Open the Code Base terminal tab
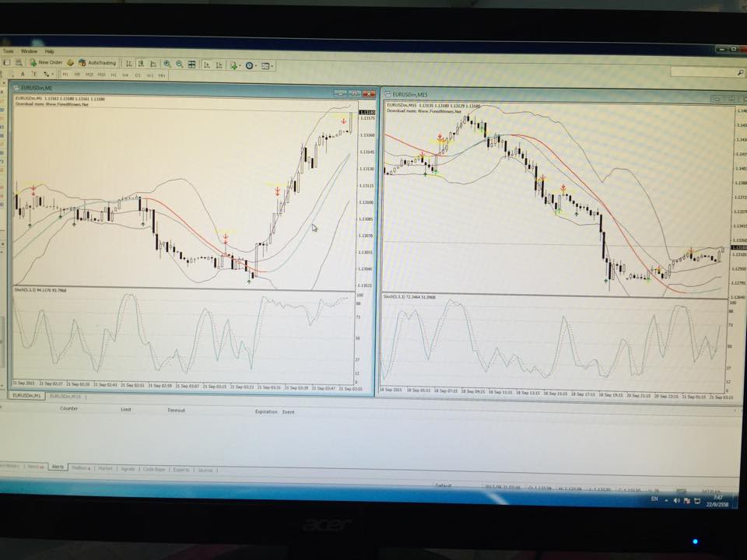747x560 pixels. [154, 470]
